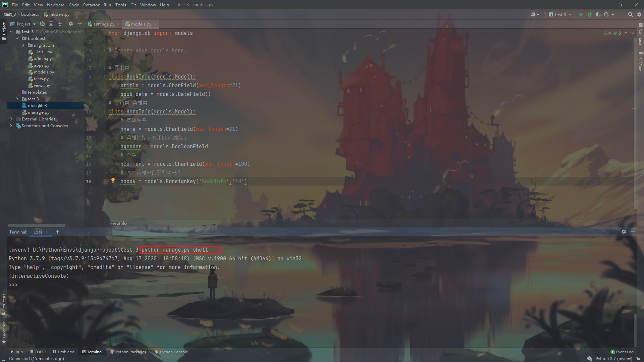The width and height of the screenshot is (644, 362).
Task: Open the SciView side tool window
Action: click(640, 61)
